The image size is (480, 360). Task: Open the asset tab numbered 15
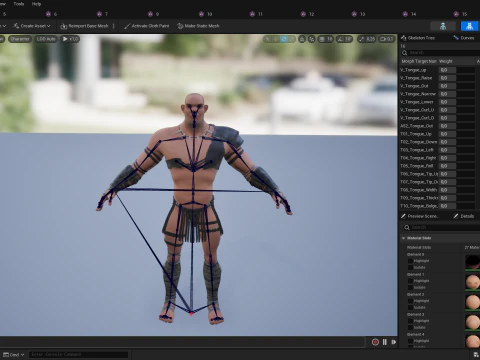(460, 14)
